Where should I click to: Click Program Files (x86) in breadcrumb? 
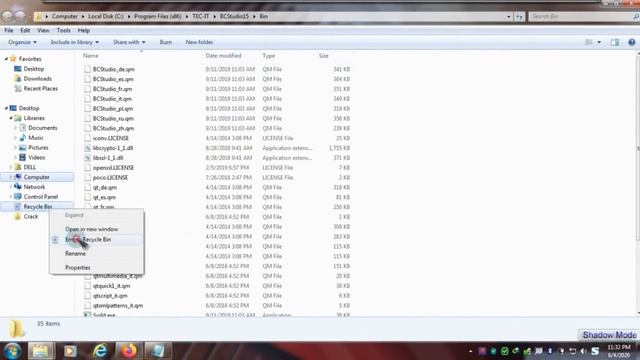(158, 16)
